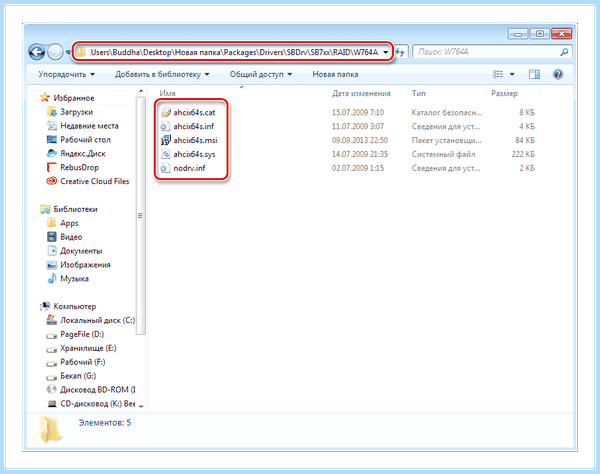
Task: Toggle the preview pane icon
Action: [x=534, y=74]
